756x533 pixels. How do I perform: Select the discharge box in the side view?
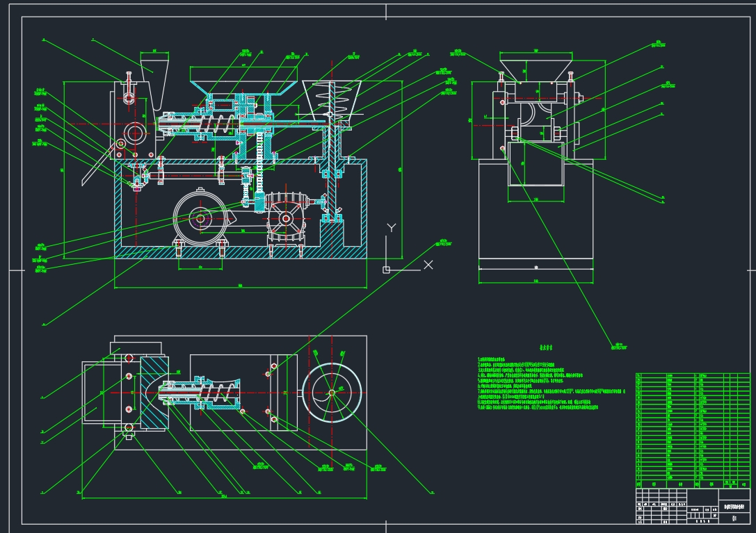[x=536, y=163]
